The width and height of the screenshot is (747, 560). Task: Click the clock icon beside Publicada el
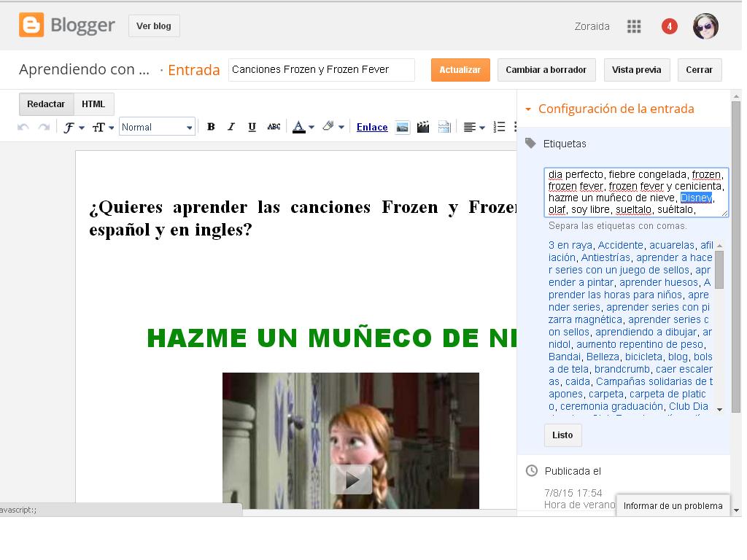click(531, 471)
